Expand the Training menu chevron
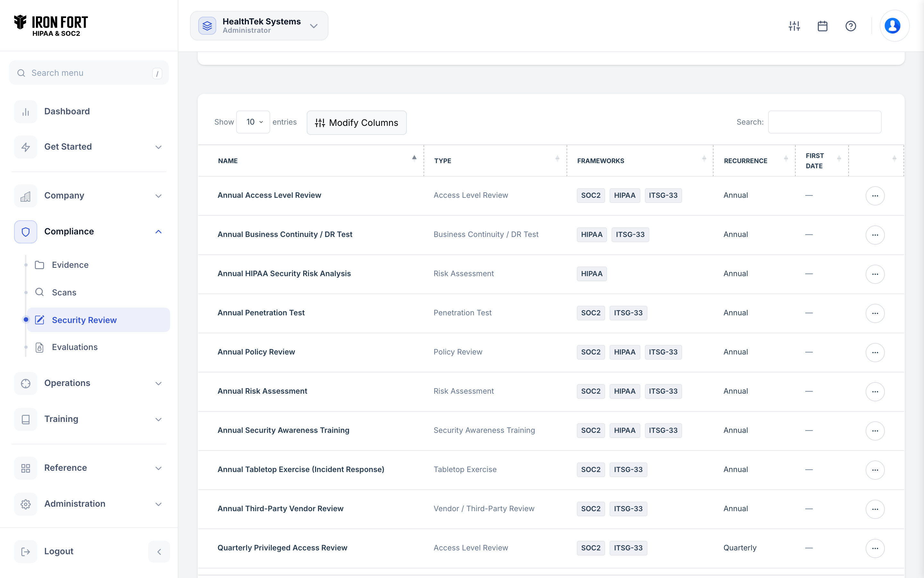This screenshot has height=578, width=924. click(x=158, y=419)
